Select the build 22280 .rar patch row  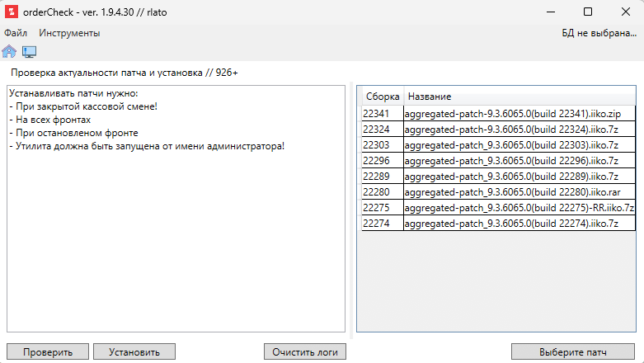(x=497, y=191)
